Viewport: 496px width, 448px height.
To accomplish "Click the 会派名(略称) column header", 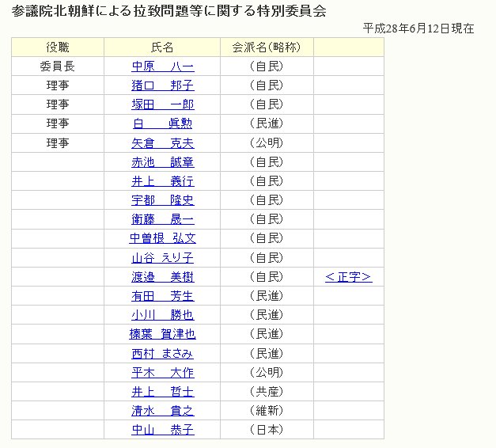I will click(267, 47).
